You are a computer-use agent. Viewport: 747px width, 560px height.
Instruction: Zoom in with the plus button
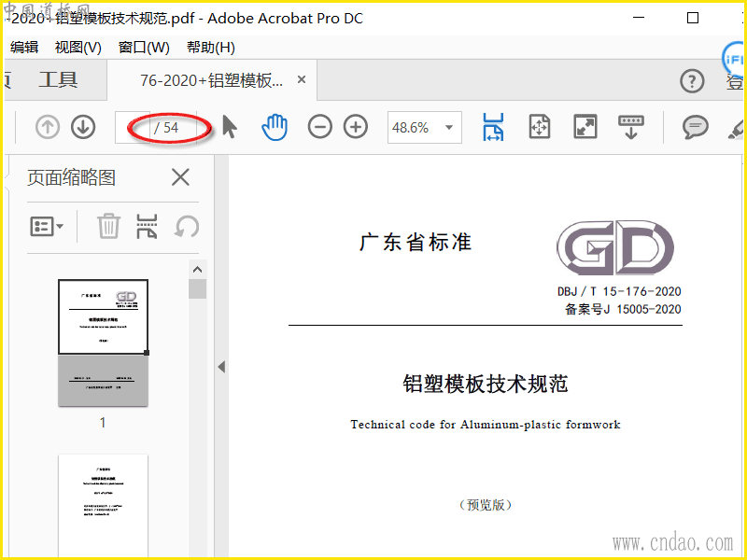click(x=356, y=127)
